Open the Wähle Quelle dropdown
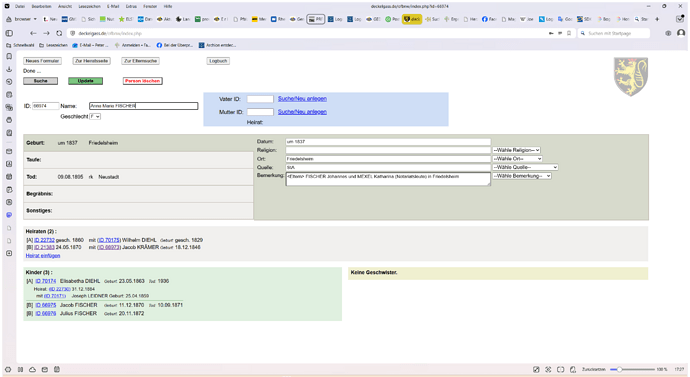Screen dimensions: 690x377 pyautogui.click(x=525, y=167)
